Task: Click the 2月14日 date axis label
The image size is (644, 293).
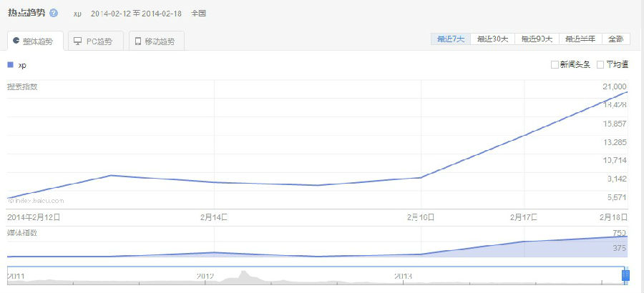Action: (x=214, y=217)
